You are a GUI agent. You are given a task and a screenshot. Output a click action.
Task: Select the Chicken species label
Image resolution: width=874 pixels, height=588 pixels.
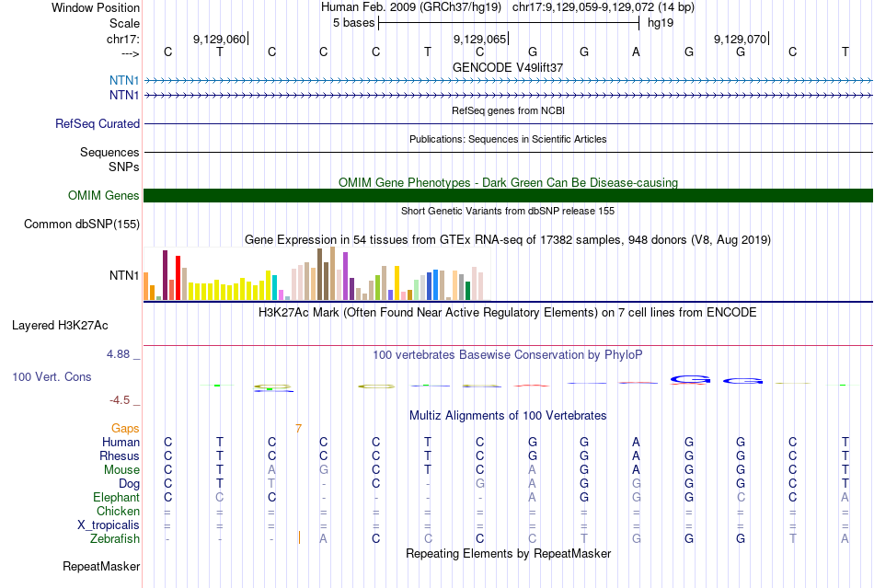point(118,511)
